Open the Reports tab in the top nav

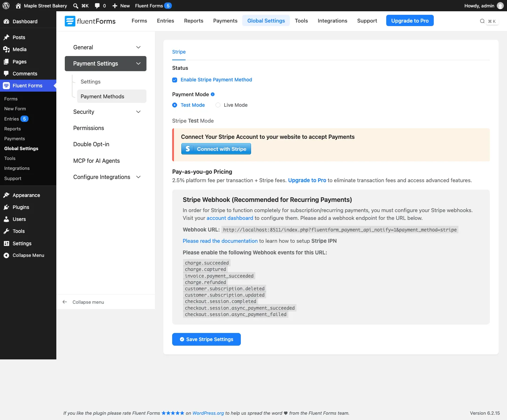tap(194, 21)
